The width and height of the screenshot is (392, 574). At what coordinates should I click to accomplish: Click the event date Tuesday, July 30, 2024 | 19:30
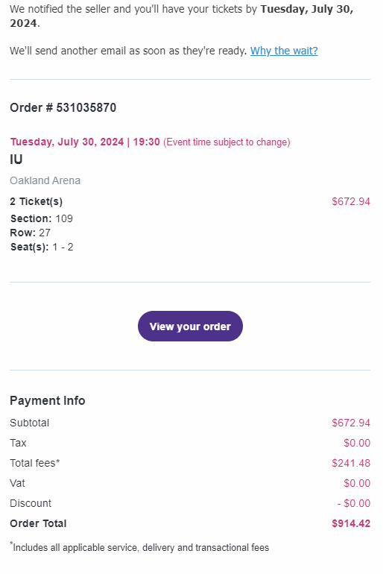85,142
